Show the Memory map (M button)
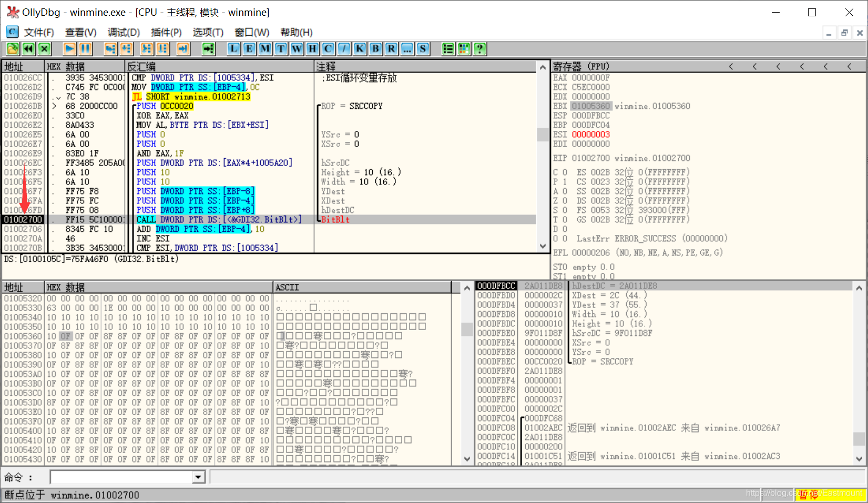Image resolution: width=868 pixels, height=503 pixels. (265, 49)
